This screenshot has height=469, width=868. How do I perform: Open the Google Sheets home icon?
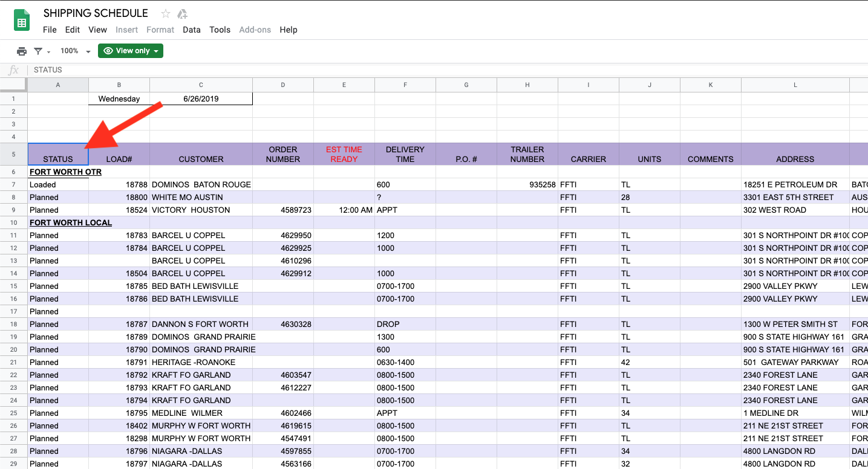tap(22, 21)
